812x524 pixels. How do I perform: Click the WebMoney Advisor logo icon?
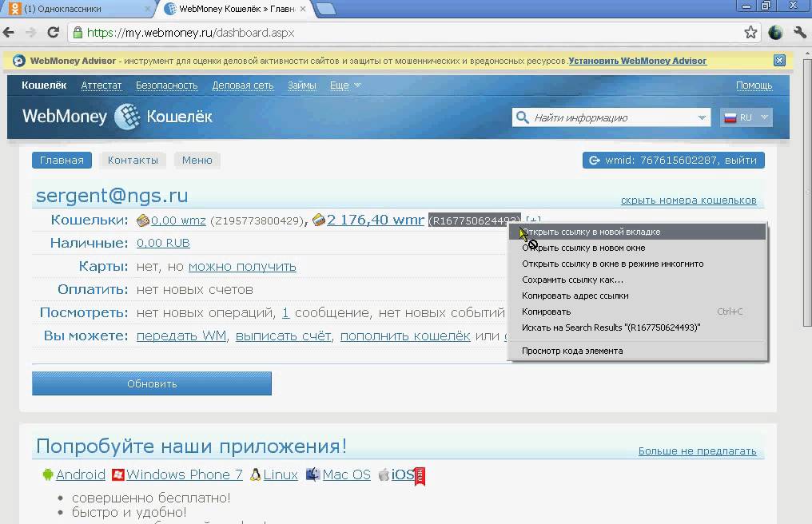click(x=19, y=61)
